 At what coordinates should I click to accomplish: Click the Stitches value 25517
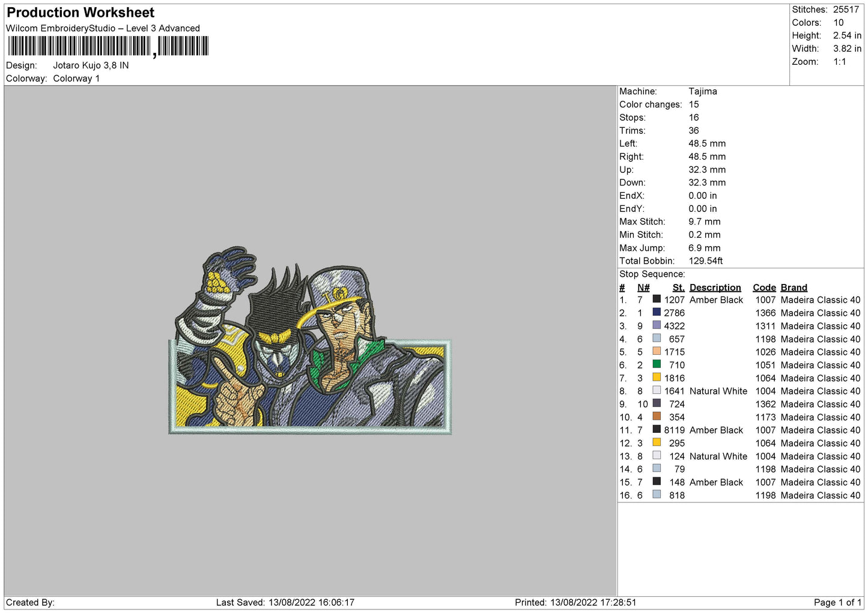(846, 10)
